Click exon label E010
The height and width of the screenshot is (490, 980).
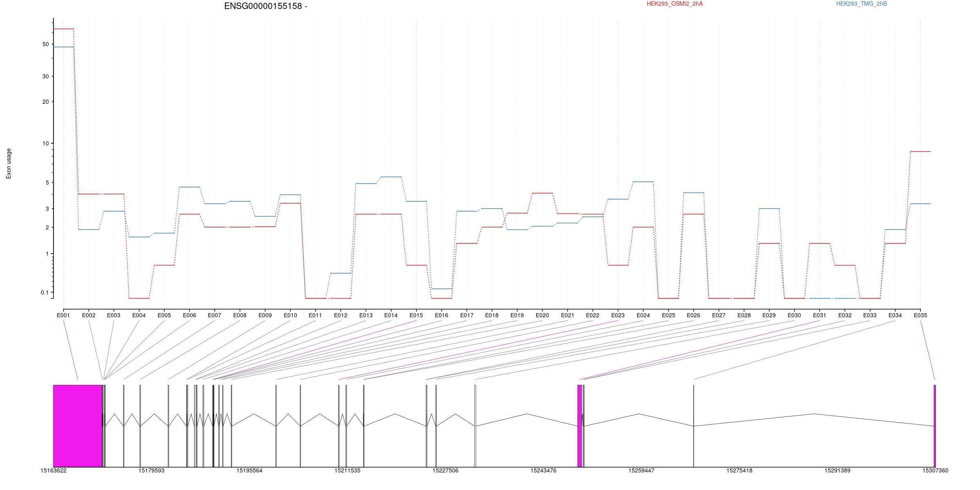(290, 315)
